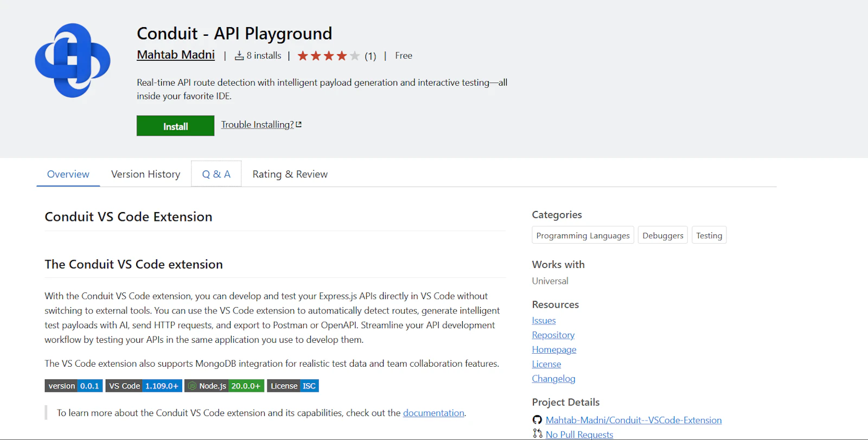Click the Node.js badge
The width and height of the screenshot is (868, 440).
(225, 386)
